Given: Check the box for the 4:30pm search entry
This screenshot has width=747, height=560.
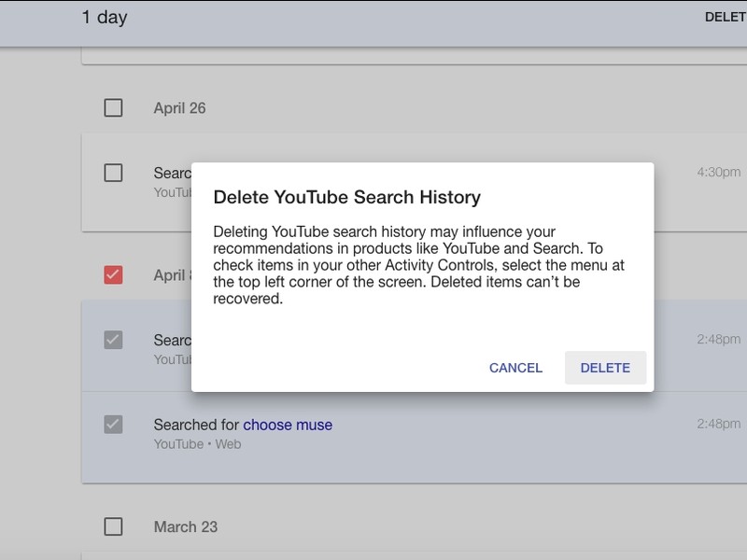Looking at the screenshot, I should click(115, 171).
